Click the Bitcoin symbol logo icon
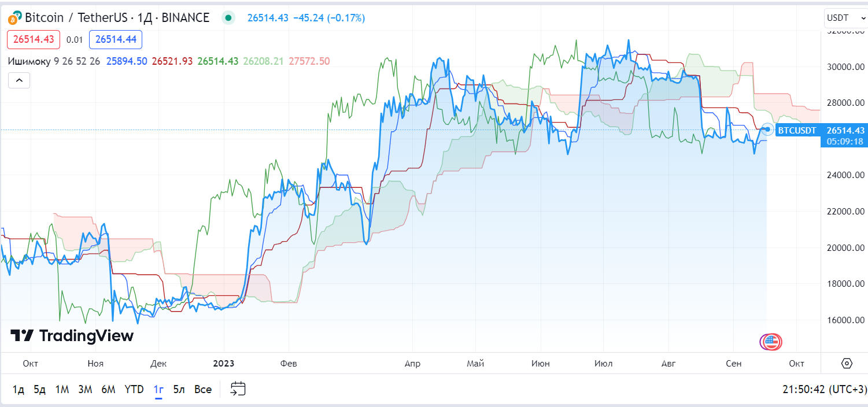The height and width of the screenshot is (407, 868). [14, 18]
